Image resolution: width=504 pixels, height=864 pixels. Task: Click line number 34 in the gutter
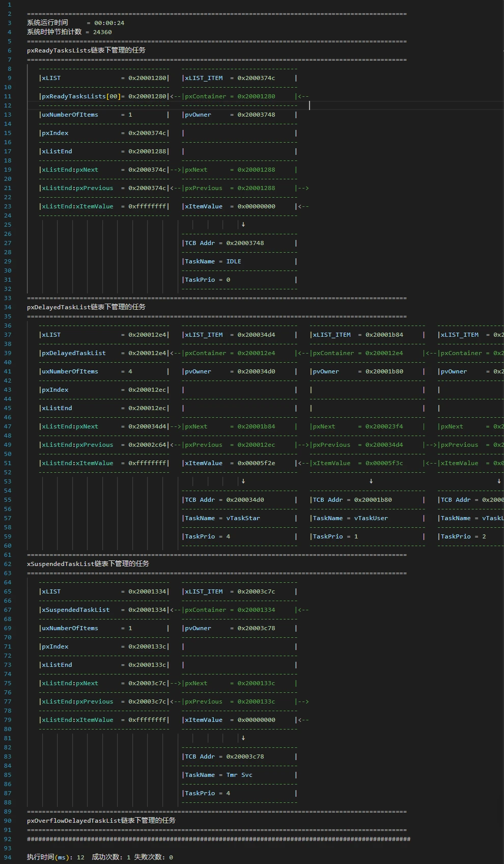pyautogui.click(x=7, y=307)
